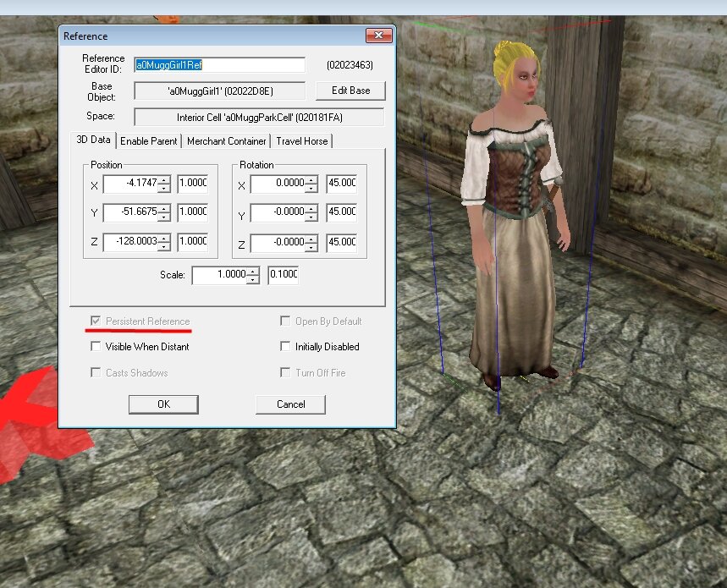Toggle the Open By Default checkbox
The width and height of the screenshot is (727, 588).
click(x=285, y=321)
